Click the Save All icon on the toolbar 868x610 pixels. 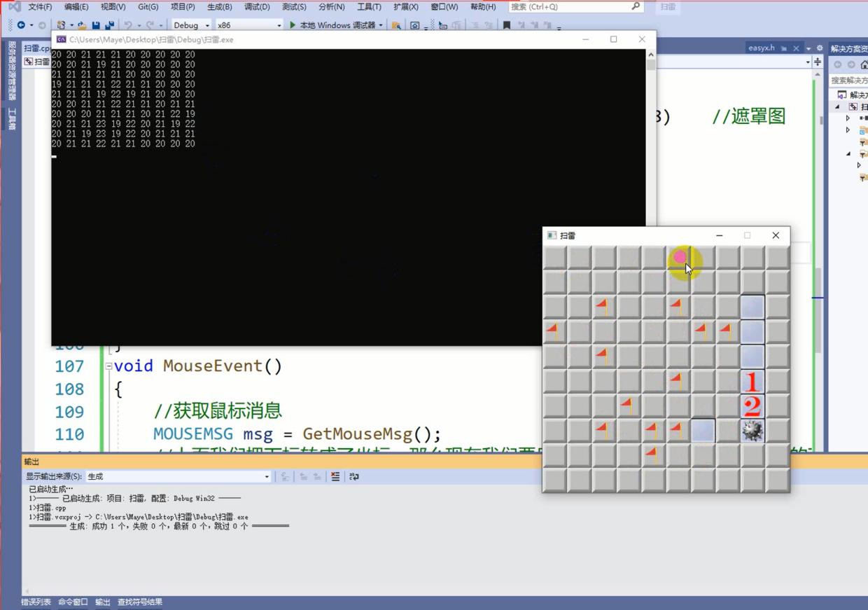tap(110, 25)
